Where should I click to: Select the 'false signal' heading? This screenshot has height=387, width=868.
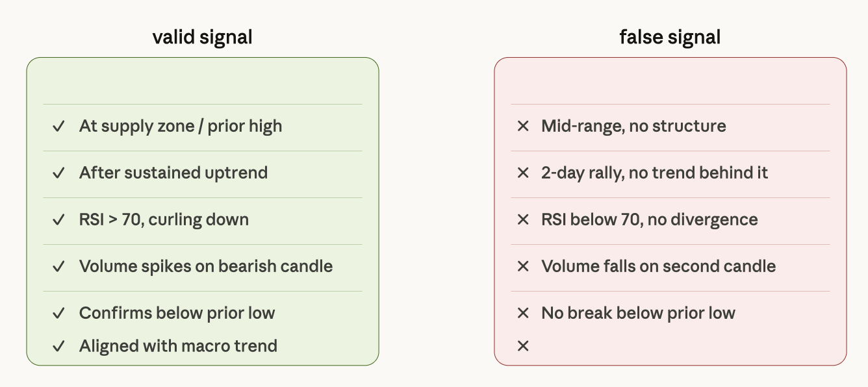point(670,37)
